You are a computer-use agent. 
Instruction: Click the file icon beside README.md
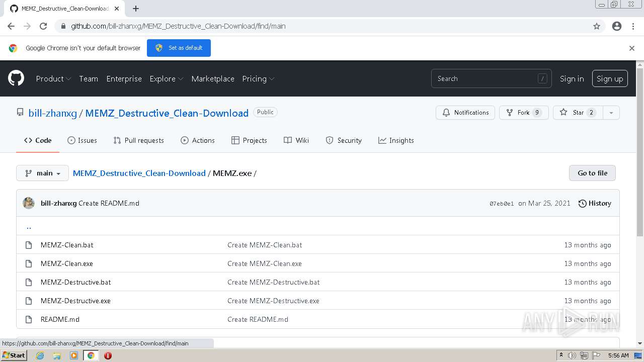(x=29, y=319)
